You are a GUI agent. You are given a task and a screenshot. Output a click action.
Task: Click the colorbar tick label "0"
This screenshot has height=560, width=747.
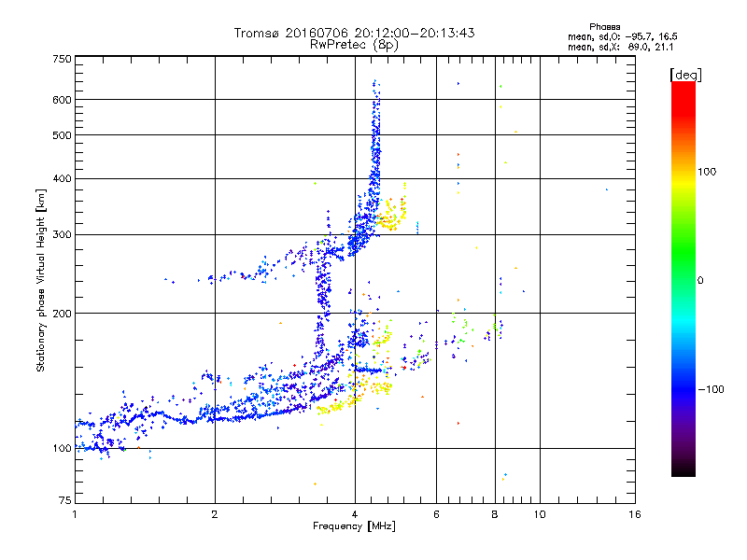tap(700, 281)
